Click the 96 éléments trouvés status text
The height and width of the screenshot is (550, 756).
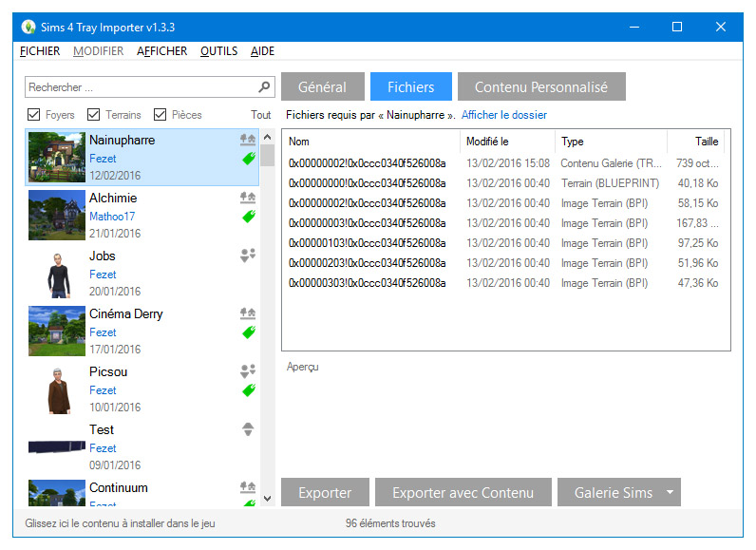(x=390, y=523)
